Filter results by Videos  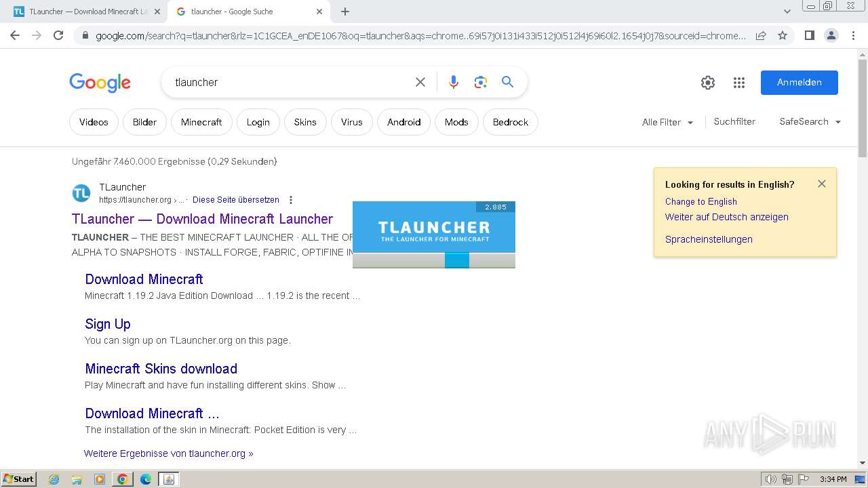(94, 122)
